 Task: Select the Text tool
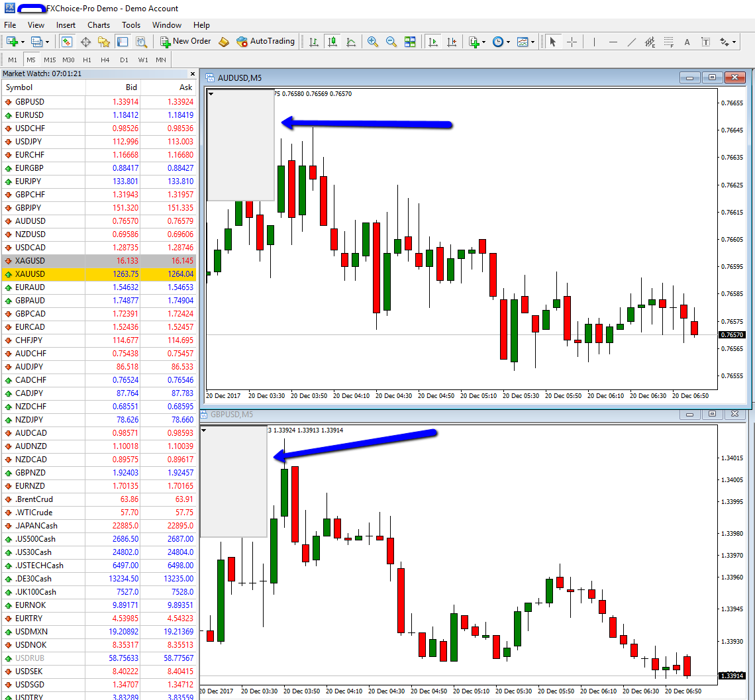point(687,42)
